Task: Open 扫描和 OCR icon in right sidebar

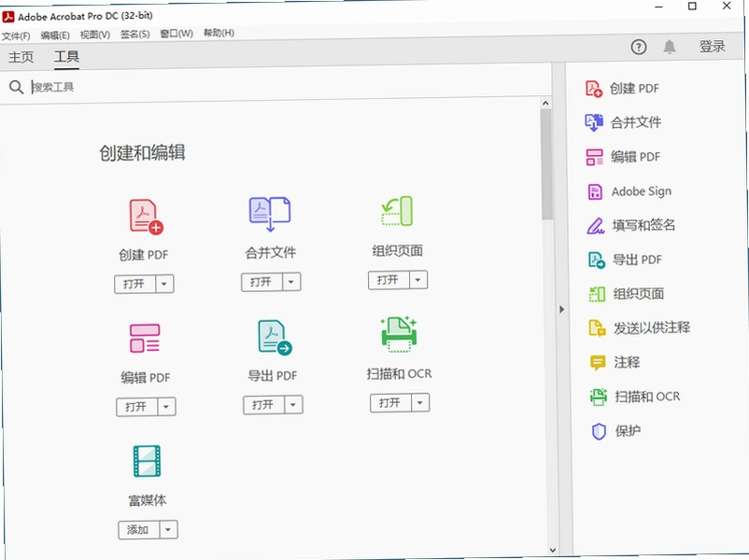Action: tap(598, 397)
